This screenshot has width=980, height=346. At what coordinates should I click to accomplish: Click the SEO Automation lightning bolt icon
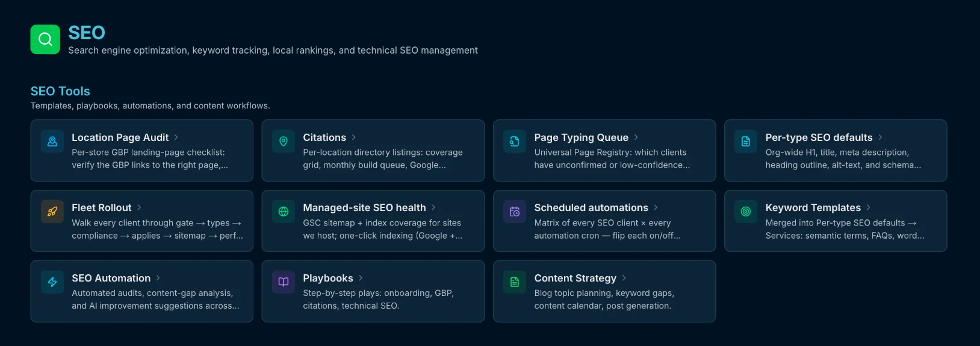(x=52, y=282)
